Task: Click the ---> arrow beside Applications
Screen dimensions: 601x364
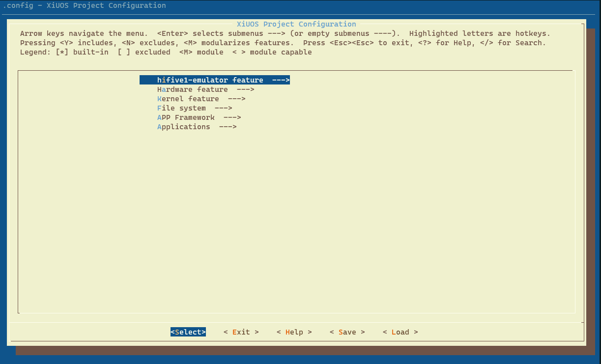Action: tap(228, 127)
